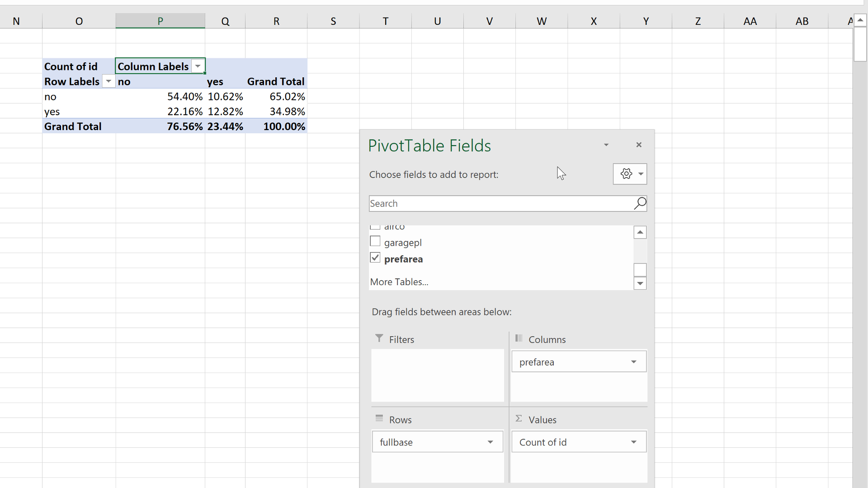Viewport: 868px width, 488px height.
Task: Open the Row Labels filter dropdown
Action: [108, 81]
